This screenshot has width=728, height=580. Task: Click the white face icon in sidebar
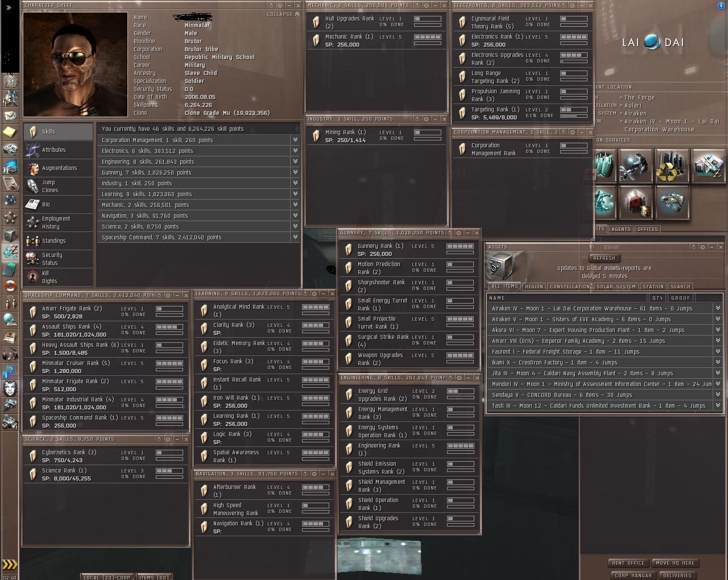[x=10, y=388]
